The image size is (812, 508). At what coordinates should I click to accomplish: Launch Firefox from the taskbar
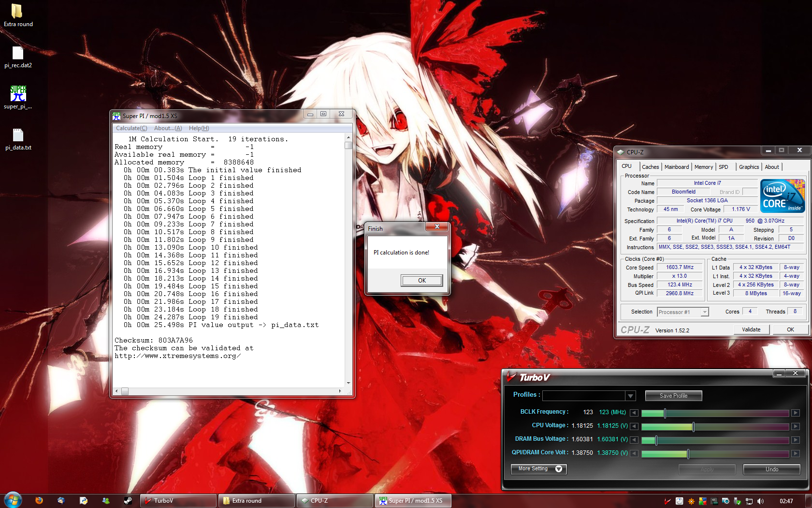39,501
